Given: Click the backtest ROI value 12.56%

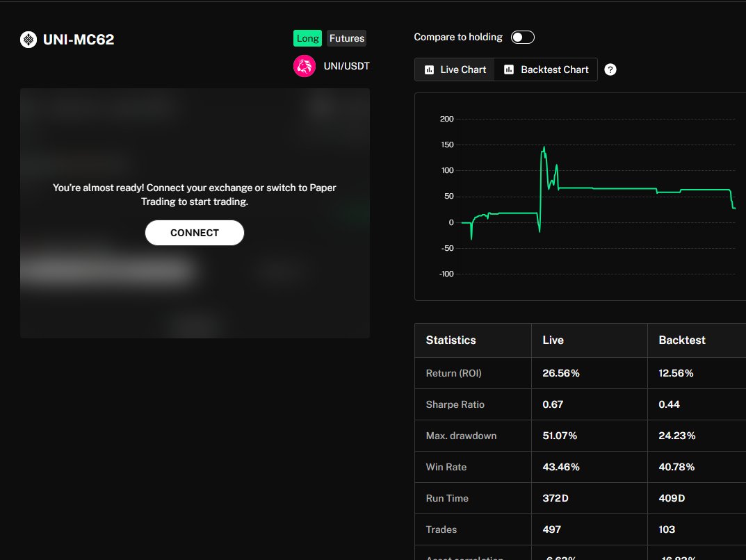Looking at the screenshot, I should (676, 373).
